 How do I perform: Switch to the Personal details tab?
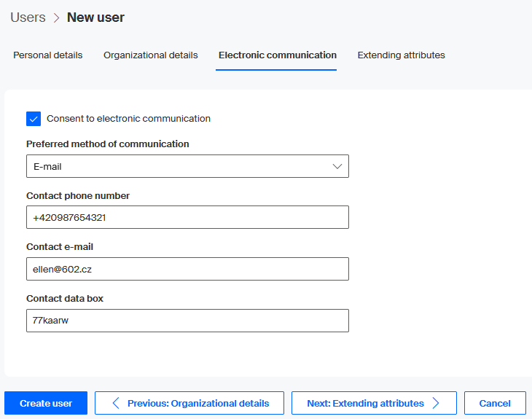point(48,55)
